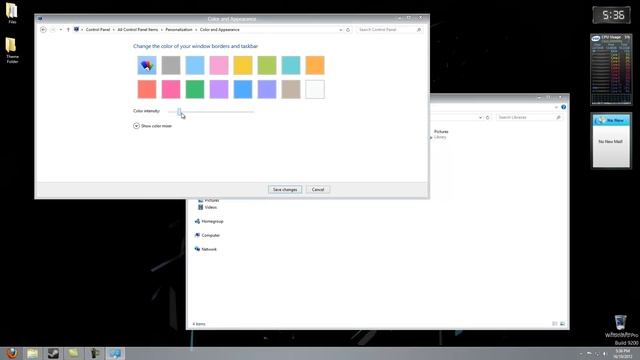The image size is (640, 360).
Task: Pick the salmon red swatch
Action: [x=147, y=89]
